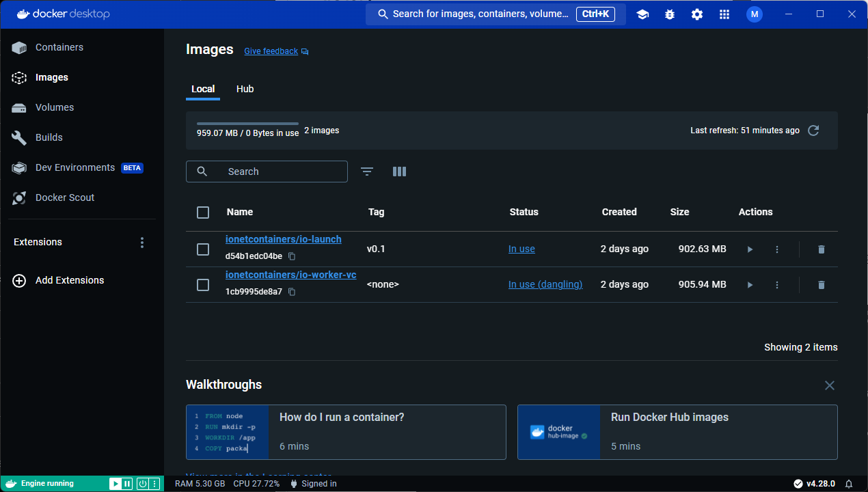The height and width of the screenshot is (492, 868).
Task: Tick the checkbox for io-worker-vc image
Action: click(203, 285)
